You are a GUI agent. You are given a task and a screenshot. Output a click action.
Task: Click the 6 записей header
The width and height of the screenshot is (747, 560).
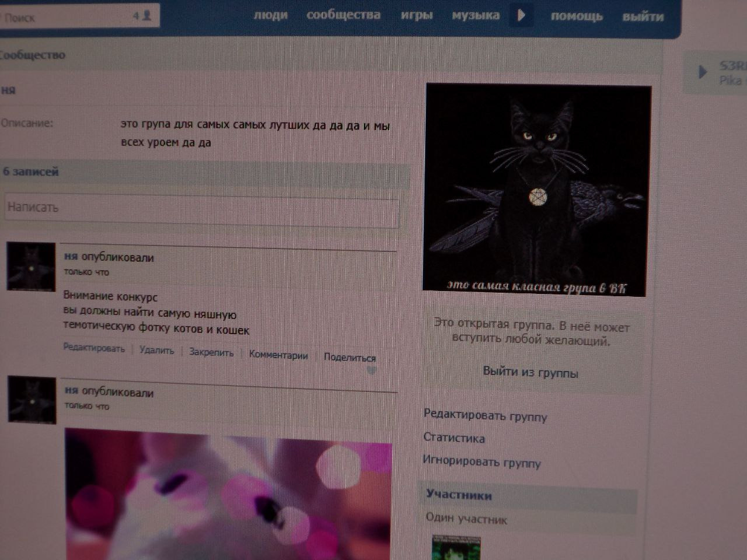click(30, 171)
